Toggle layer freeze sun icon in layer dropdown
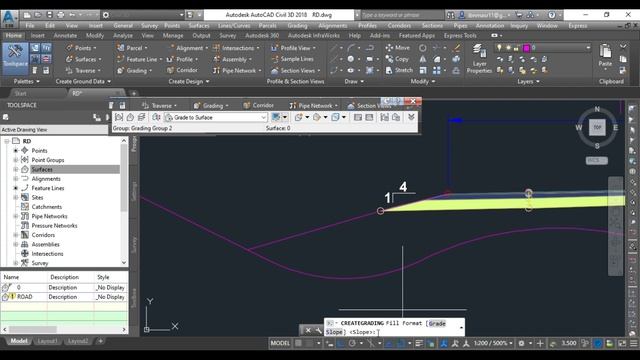The height and width of the screenshot is (360, 640). click(508, 48)
